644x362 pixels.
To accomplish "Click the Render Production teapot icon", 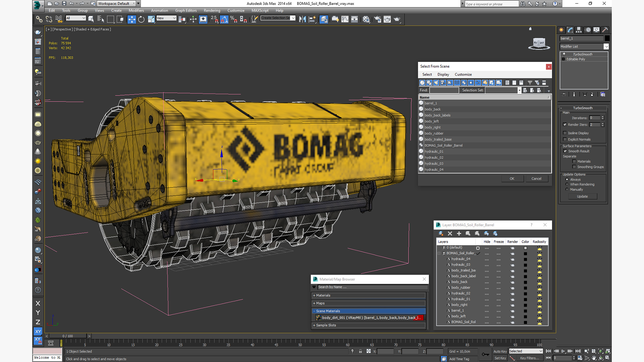I will coord(397,19).
